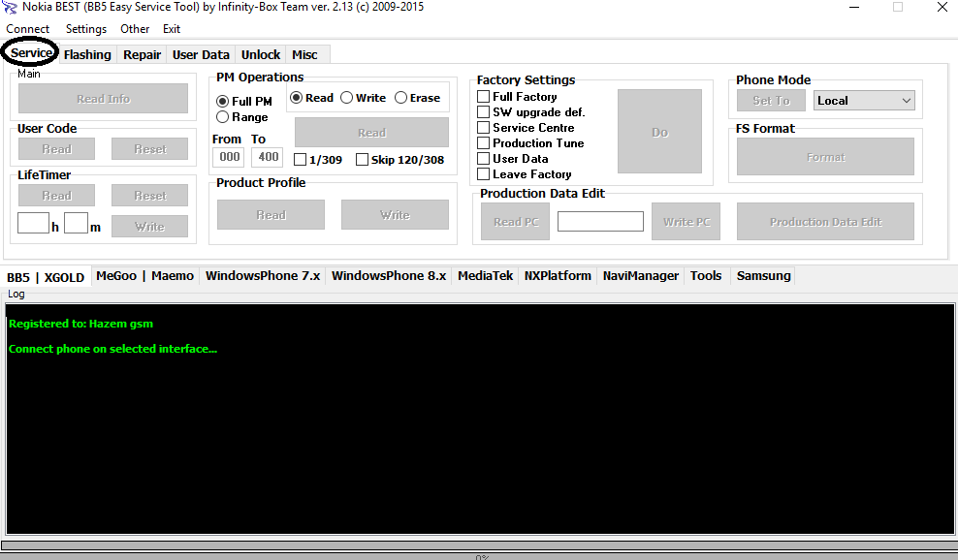Image resolution: width=958 pixels, height=560 pixels.
Task: Click LifeTimer Reset button
Action: [x=149, y=196]
